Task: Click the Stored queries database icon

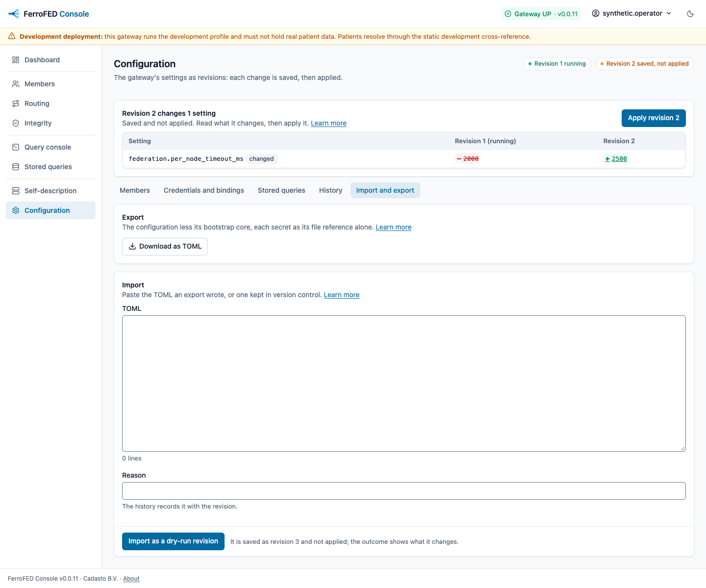Action: click(x=16, y=167)
